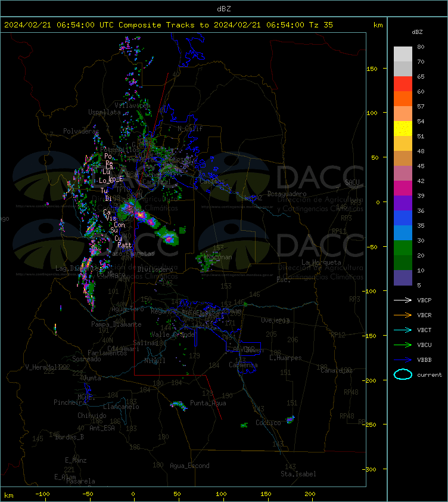This screenshot has width=448, height=502.
Task: Select the slate purple 5-10 dBZ swatch
Action: 403,278
